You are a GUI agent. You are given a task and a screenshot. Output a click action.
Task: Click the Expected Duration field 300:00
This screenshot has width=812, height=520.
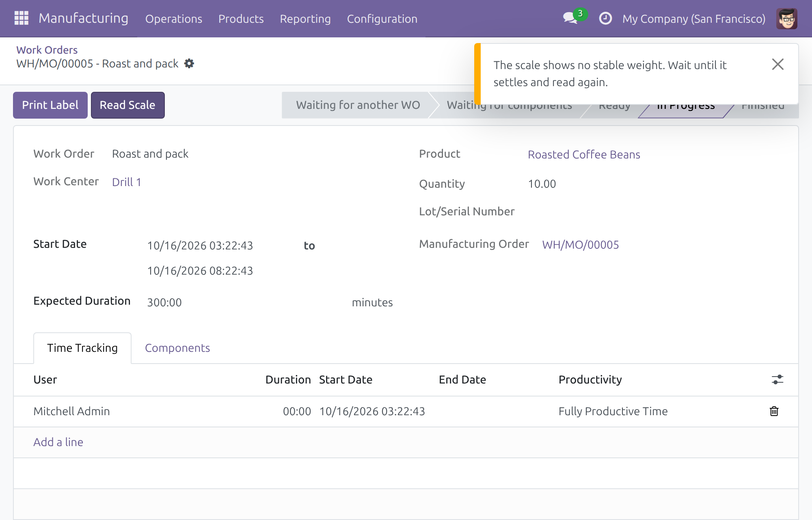[x=244, y=303]
